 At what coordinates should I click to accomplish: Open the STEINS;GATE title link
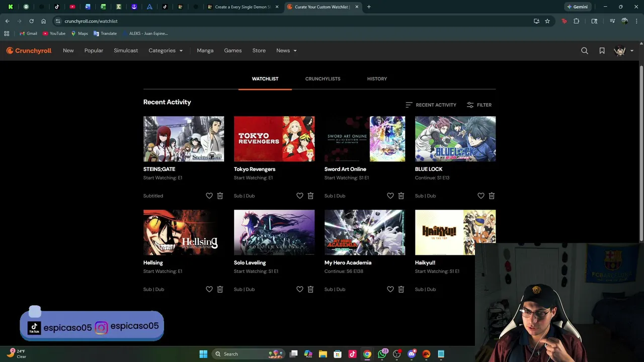(159, 169)
